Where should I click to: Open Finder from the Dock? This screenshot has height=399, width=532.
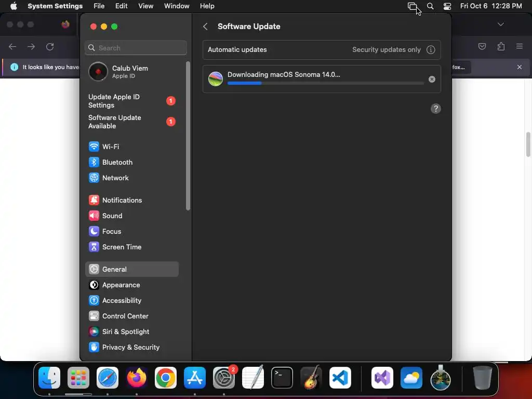pos(49,378)
